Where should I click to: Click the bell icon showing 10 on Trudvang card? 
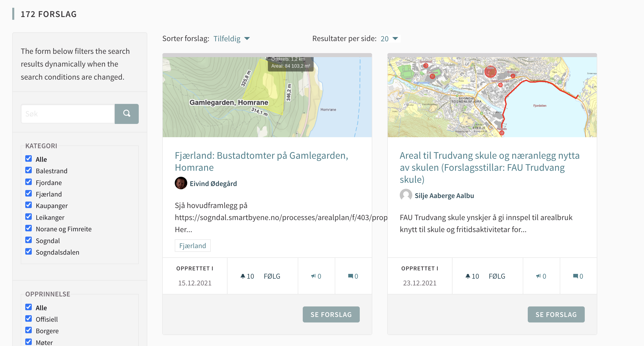(468, 276)
